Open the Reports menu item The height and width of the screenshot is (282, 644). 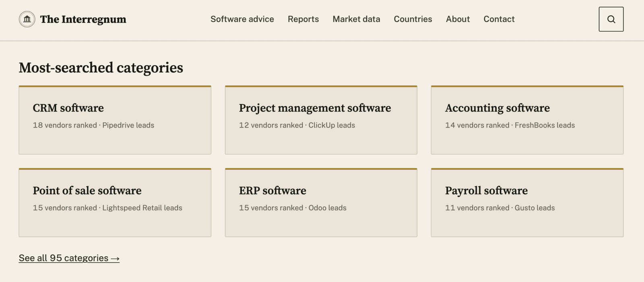tap(303, 19)
